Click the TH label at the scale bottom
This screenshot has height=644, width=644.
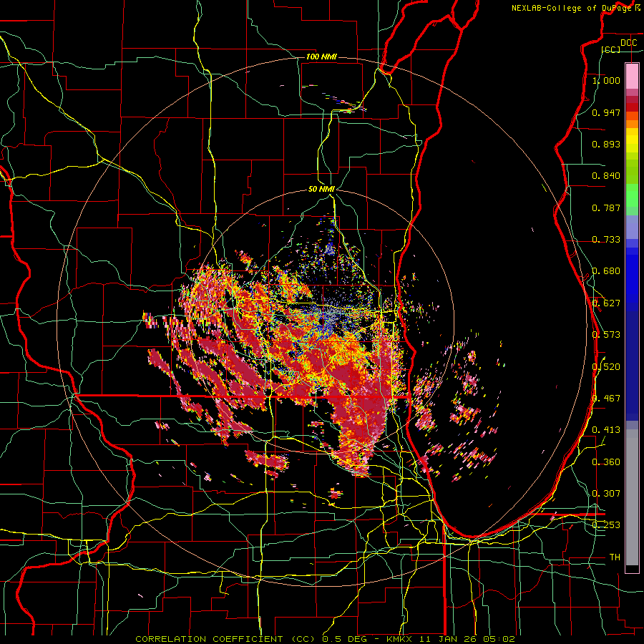(x=615, y=557)
